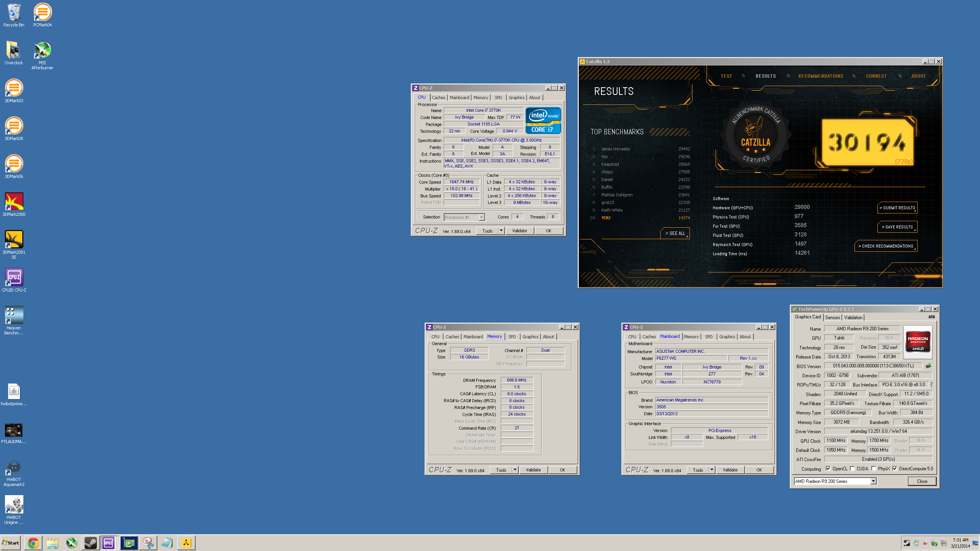The width and height of the screenshot is (980, 551).
Task: Click SEE ALL top benchmarks button
Action: click(675, 233)
